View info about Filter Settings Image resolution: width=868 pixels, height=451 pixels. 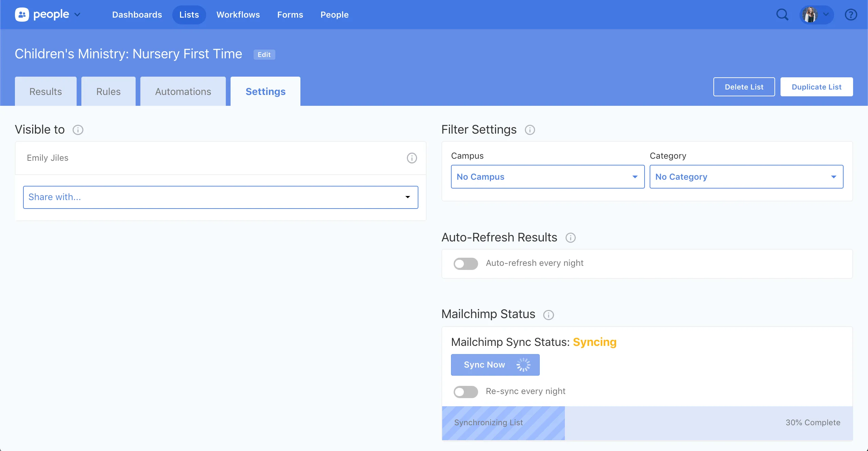pos(530,130)
